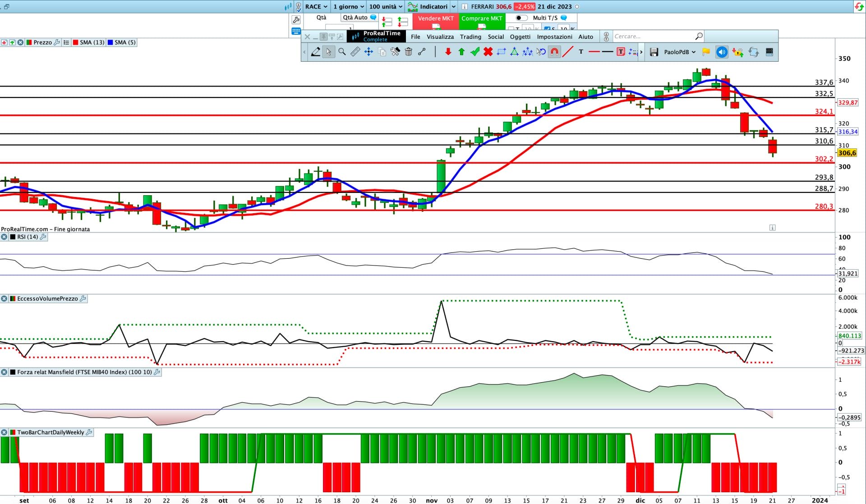866x504 pixels.
Task: Expand the 1 giorno timeframe dropdown
Action: (348, 6)
